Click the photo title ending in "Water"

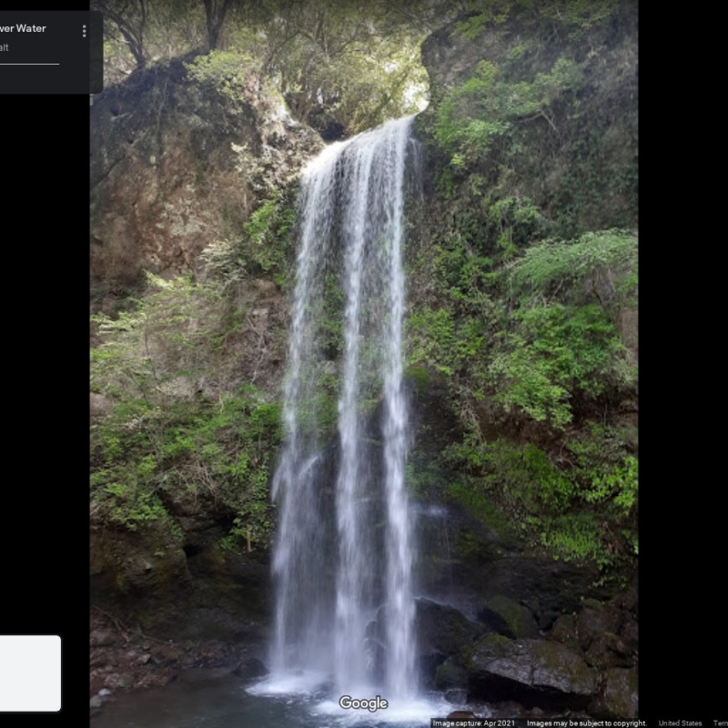point(23,28)
